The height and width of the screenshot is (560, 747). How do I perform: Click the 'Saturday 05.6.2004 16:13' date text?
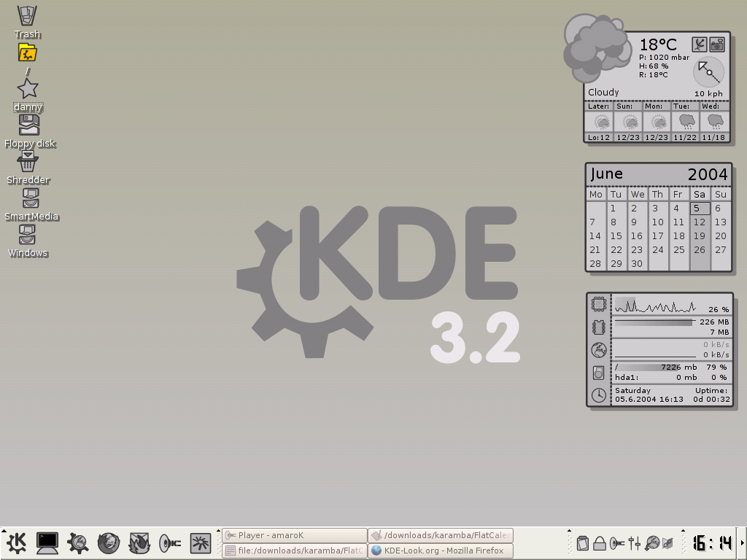tap(649, 394)
